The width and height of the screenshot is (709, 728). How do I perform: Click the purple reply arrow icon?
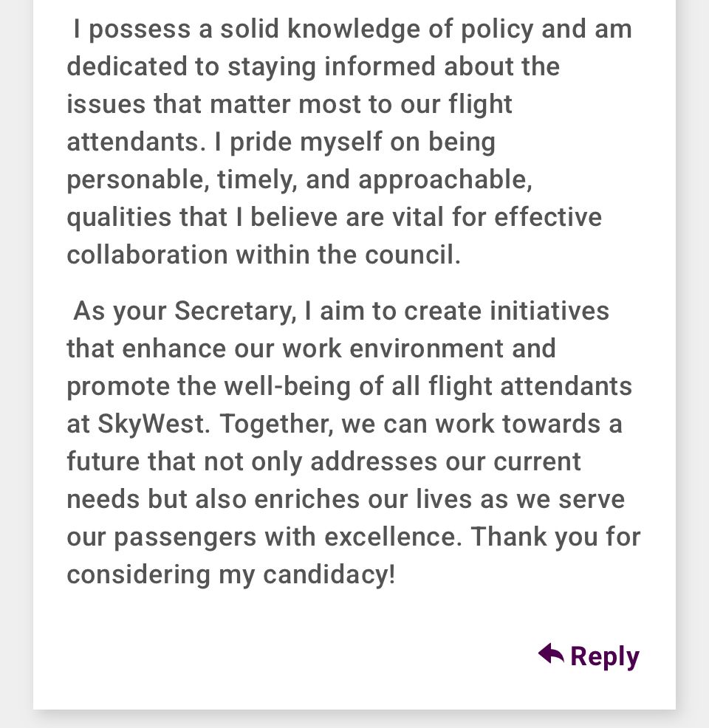(551, 653)
